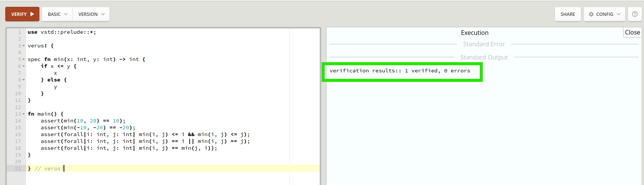Image resolution: width=644 pixels, height=185 pixels.
Task: Open the help question mark icon
Action: pos(635,14)
